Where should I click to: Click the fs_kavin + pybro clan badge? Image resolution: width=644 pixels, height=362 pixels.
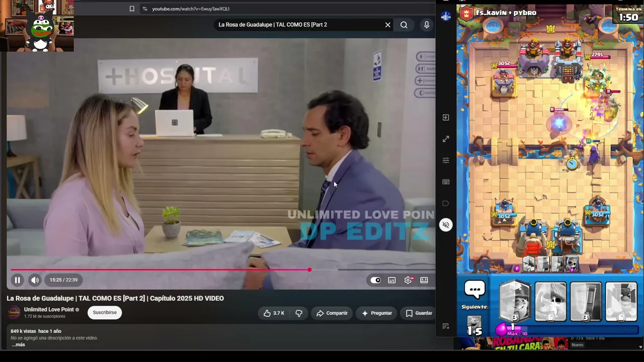point(466,13)
